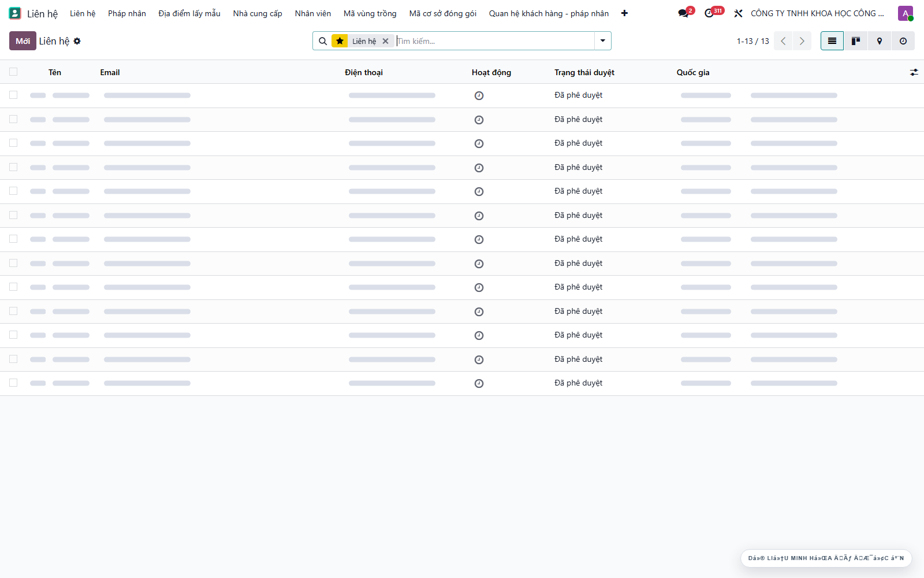Open the Liên hệ app home icon
The height and width of the screenshot is (578, 924).
pyautogui.click(x=15, y=13)
